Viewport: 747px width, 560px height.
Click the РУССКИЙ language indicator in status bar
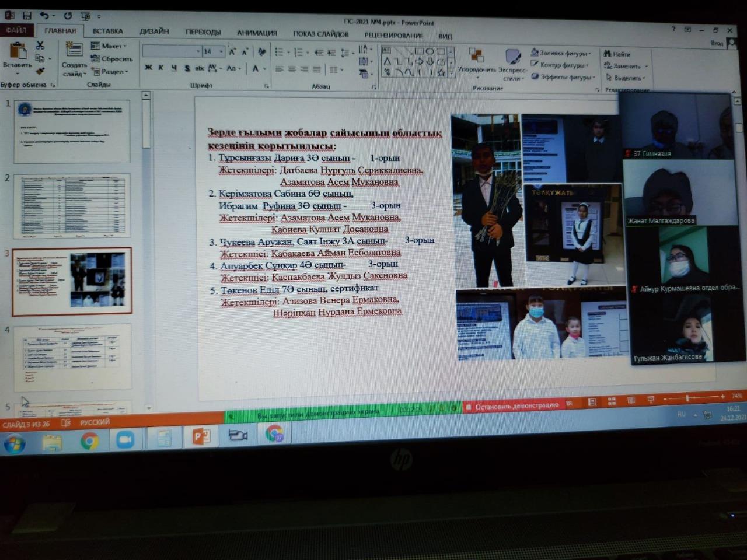pos(95,422)
